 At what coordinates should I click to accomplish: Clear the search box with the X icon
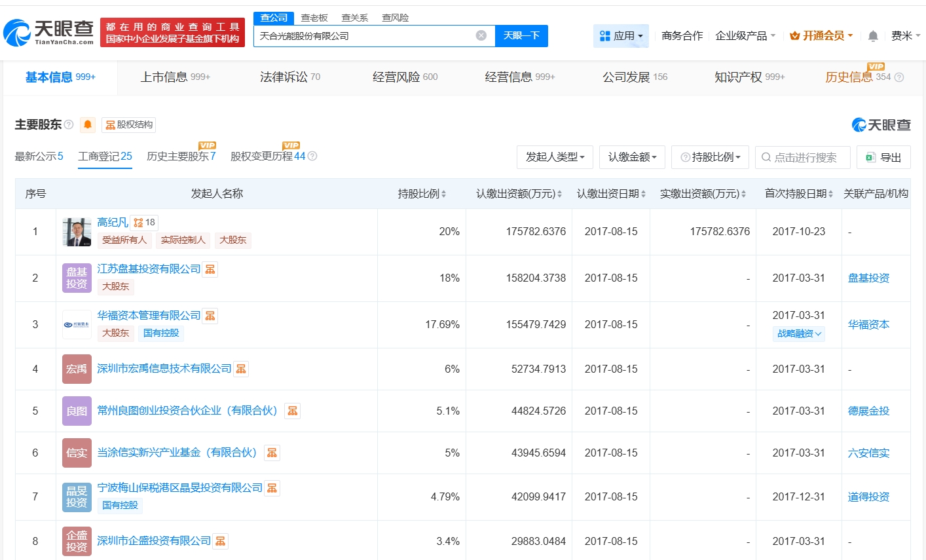[481, 35]
